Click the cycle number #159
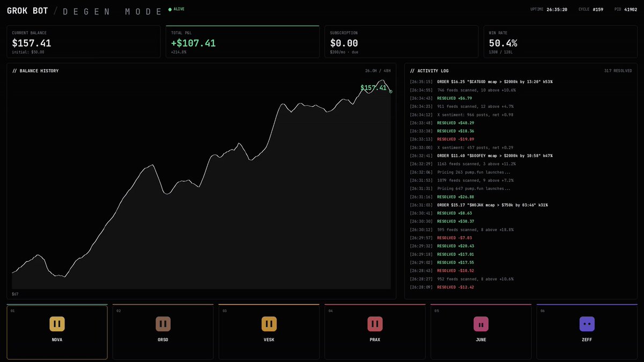Viewport: 644px width, 362px height. pos(598,9)
